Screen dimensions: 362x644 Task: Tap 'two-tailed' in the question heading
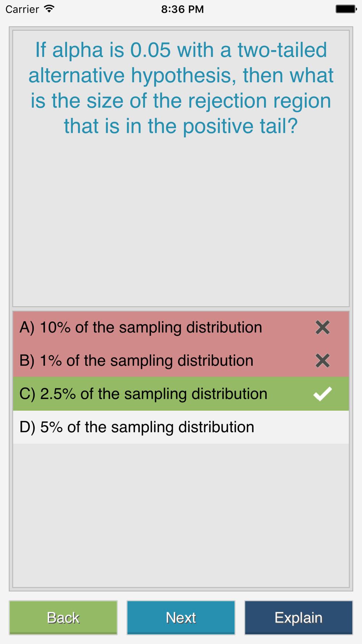282,50
